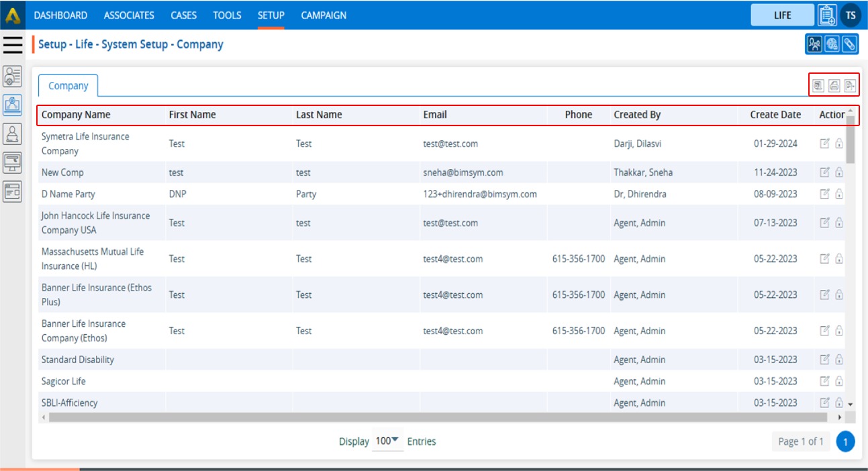The height and width of the screenshot is (471, 868).
Task: Click the clipboard add icon in the top bar
Action: (827, 15)
